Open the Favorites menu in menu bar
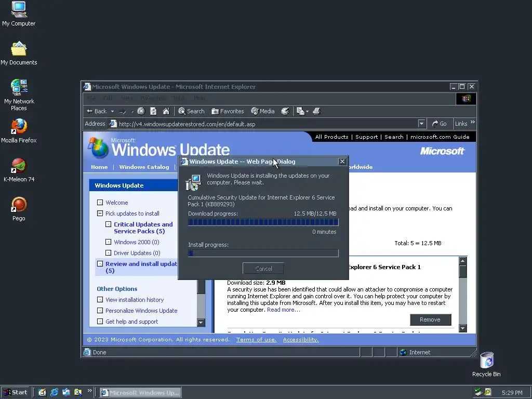This screenshot has width=532, height=399. coord(153,98)
